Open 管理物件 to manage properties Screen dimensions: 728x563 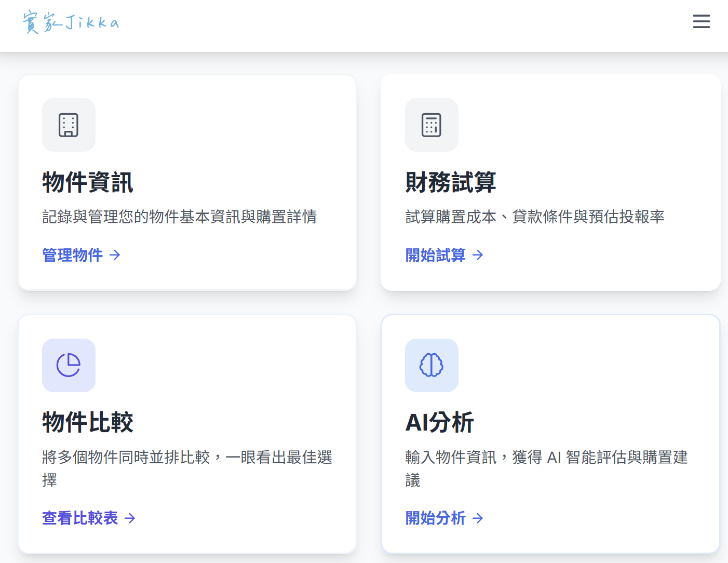[x=73, y=255]
